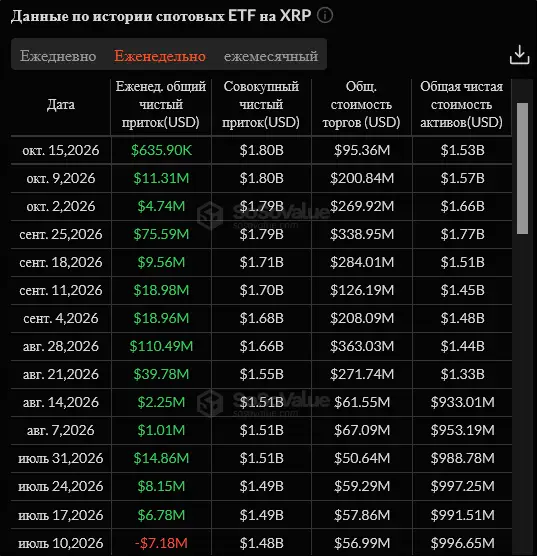Switch to the ежемесячный tab

pos(271,56)
